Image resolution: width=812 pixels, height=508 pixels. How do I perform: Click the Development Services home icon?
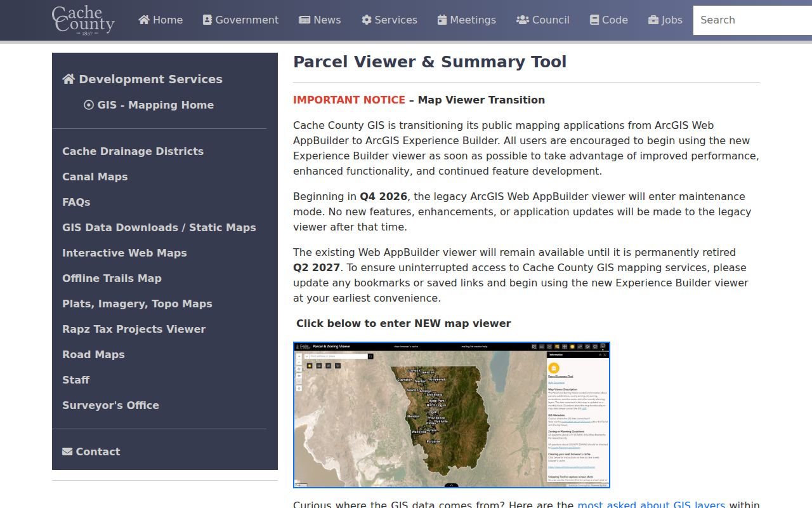click(x=69, y=79)
